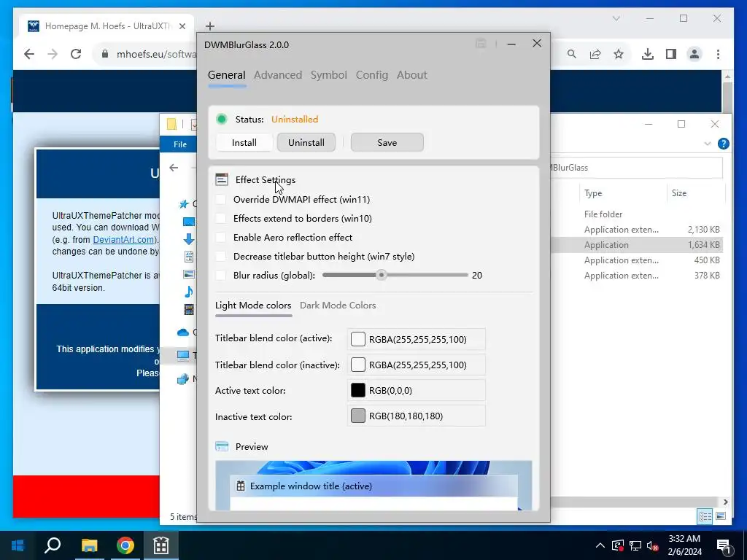The height and width of the screenshot is (560, 747).
Task: Switch to the Symbol tab
Action: pos(329,75)
